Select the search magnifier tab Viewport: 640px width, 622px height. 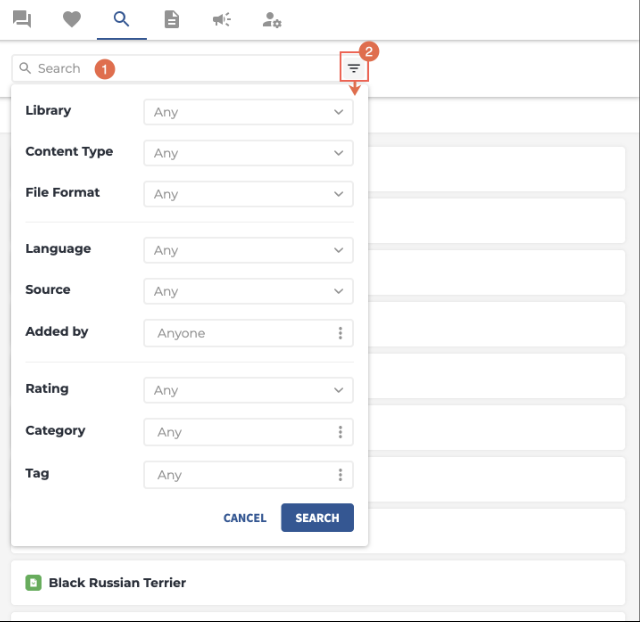(121, 19)
